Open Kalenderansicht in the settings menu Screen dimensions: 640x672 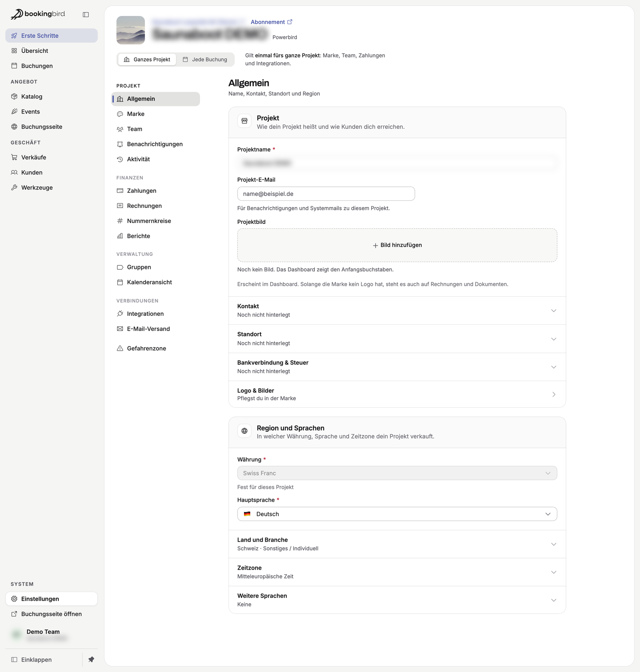(156, 282)
